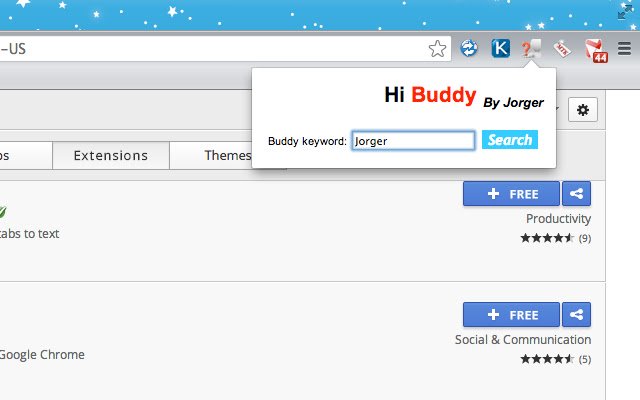Click the 'By Jorger' text in the popup

(513, 102)
